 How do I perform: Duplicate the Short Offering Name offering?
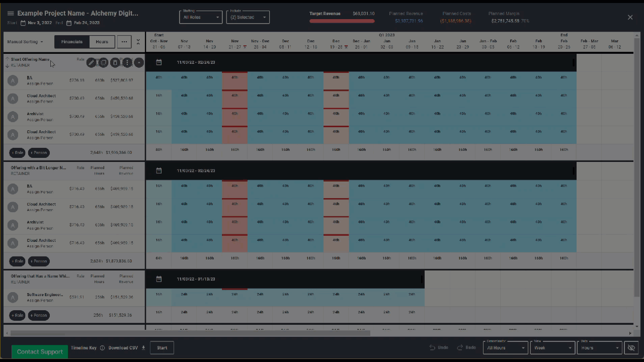click(x=103, y=63)
